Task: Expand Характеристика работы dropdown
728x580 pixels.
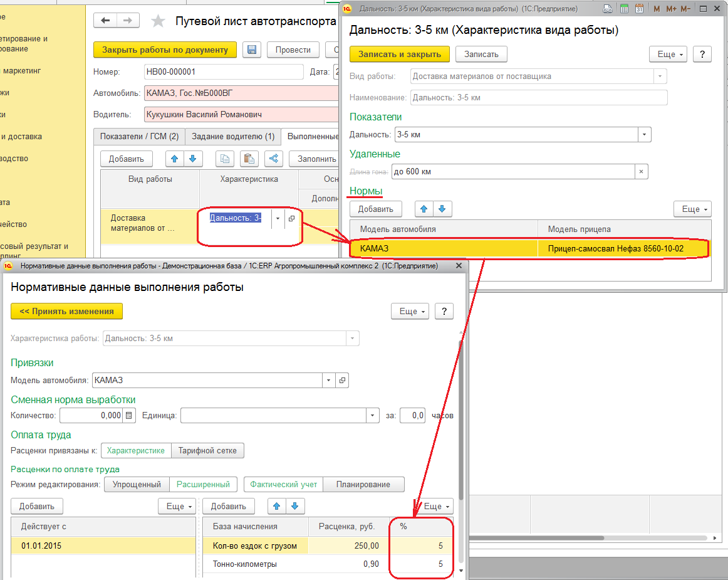Action: (352, 339)
